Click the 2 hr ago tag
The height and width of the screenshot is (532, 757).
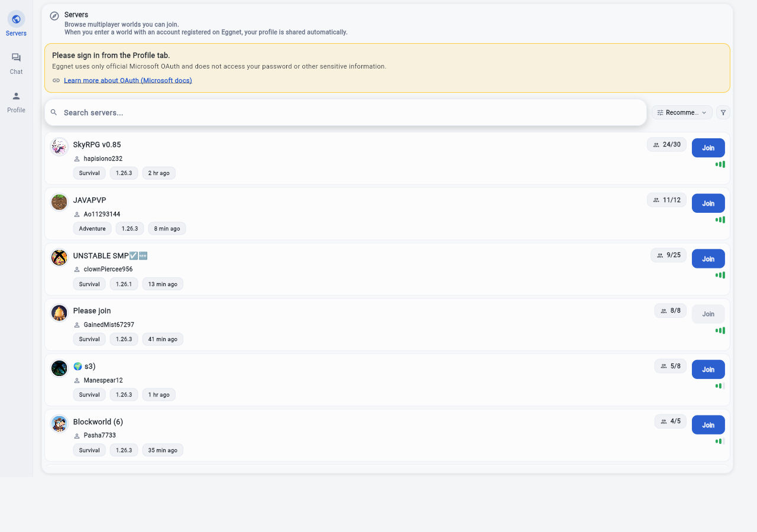(x=158, y=173)
